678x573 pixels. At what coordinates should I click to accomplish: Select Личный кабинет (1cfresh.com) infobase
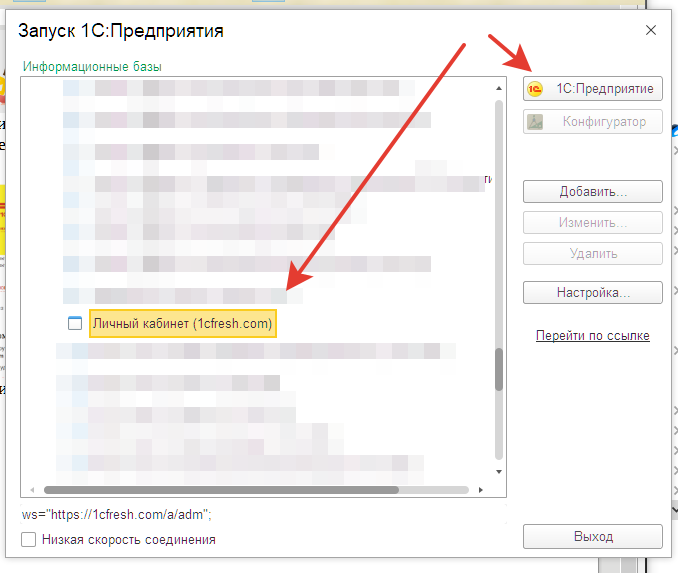pyautogui.click(x=182, y=323)
